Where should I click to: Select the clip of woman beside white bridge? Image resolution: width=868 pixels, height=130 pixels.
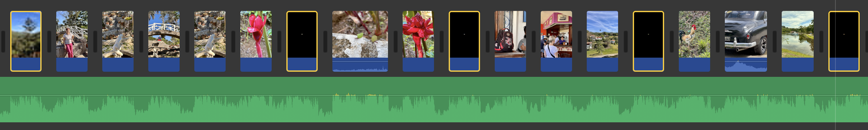pos(72,41)
